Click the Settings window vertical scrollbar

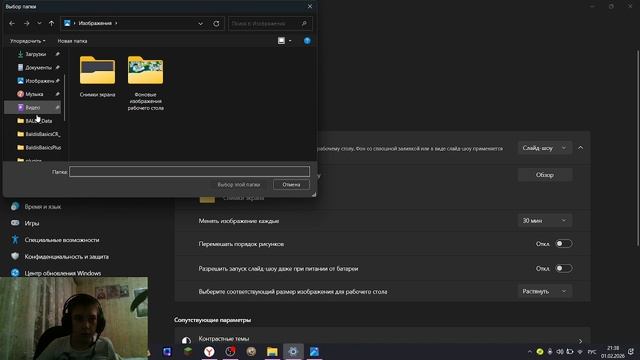(638, 148)
